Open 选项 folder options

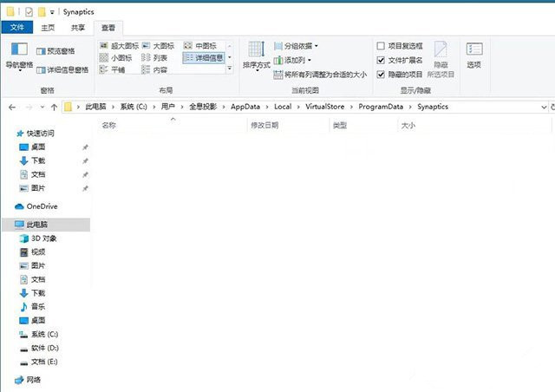click(474, 56)
